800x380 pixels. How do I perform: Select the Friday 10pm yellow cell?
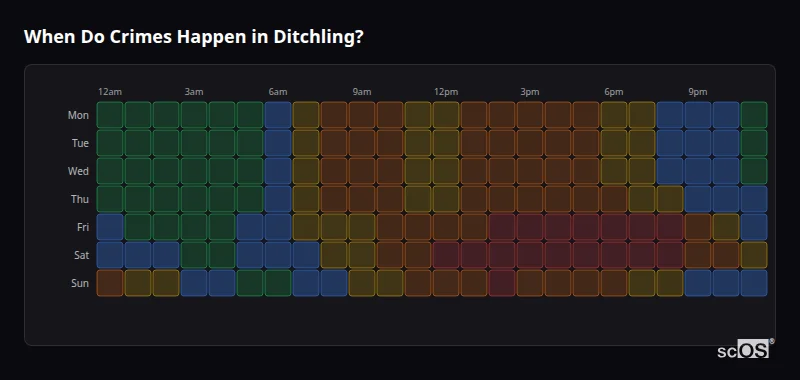(x=726, y=227)
